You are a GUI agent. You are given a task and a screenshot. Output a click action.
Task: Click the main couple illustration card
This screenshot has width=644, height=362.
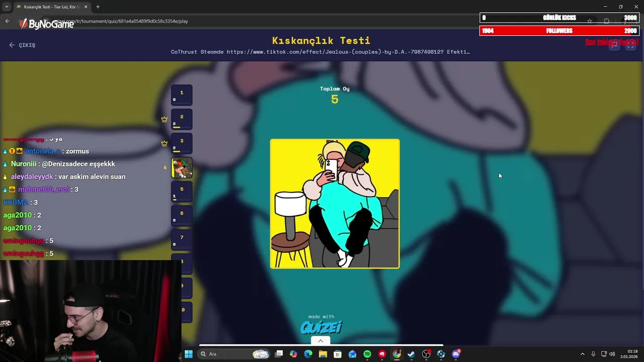pyautogui.click(x=335, y=204)
